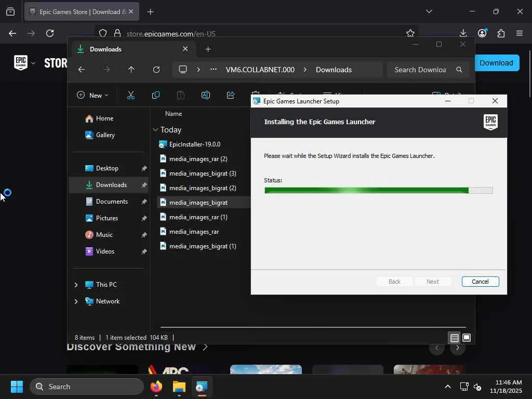
Task: Open the Windows Start menu
Action: click(x=17, y=387)
